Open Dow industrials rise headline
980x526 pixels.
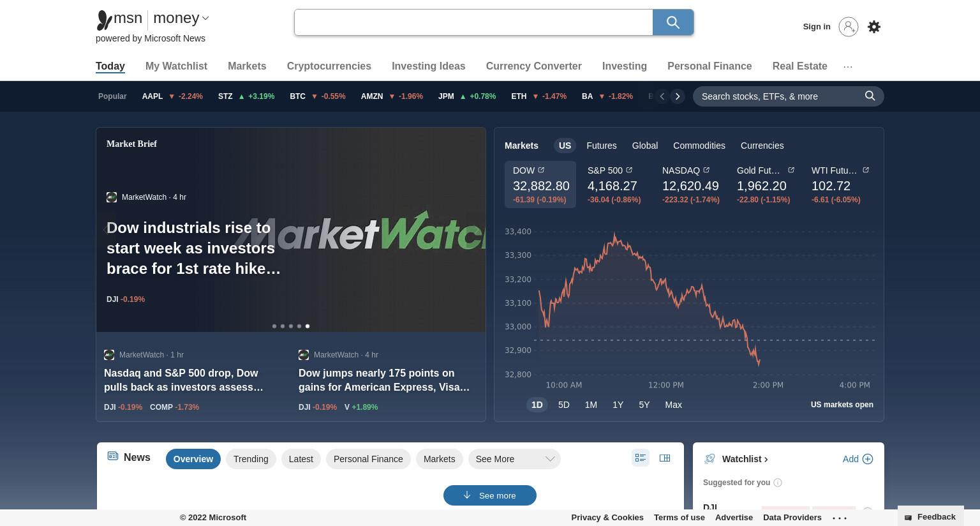(193, 248)
